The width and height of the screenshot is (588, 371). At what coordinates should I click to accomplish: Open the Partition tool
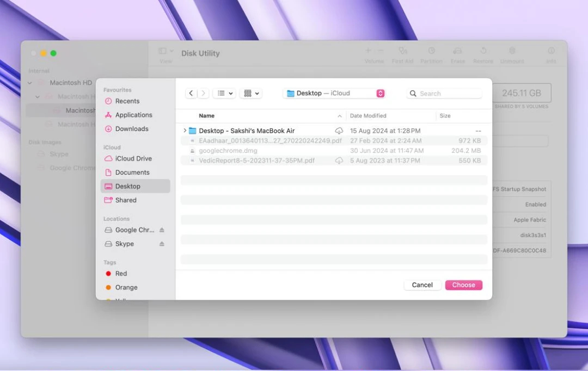(431, 52)
